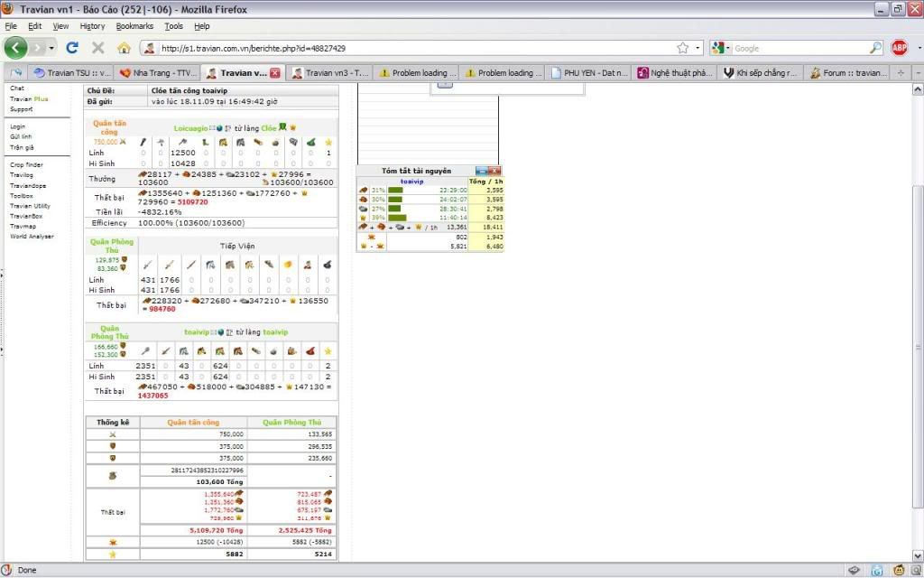Switch to the Nha Trang - TTV tab
This screenshot has height=578, width=924.
(x=157, y=72)
